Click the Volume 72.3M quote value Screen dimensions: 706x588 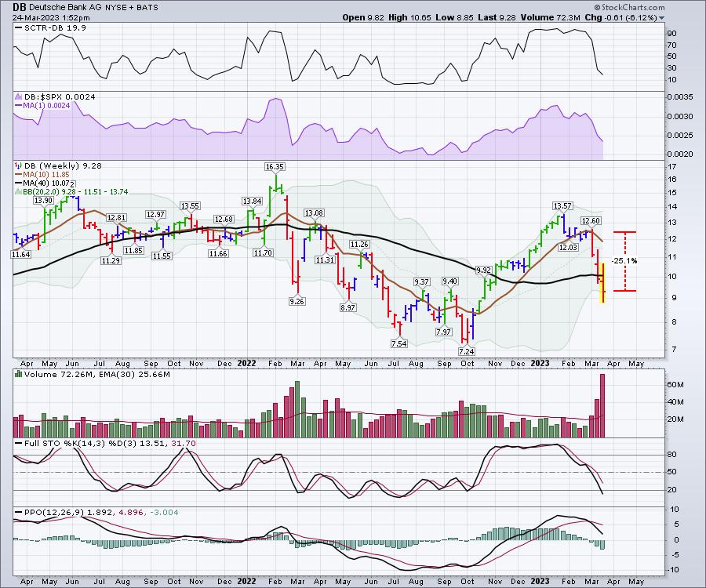(x=550, y=17)
